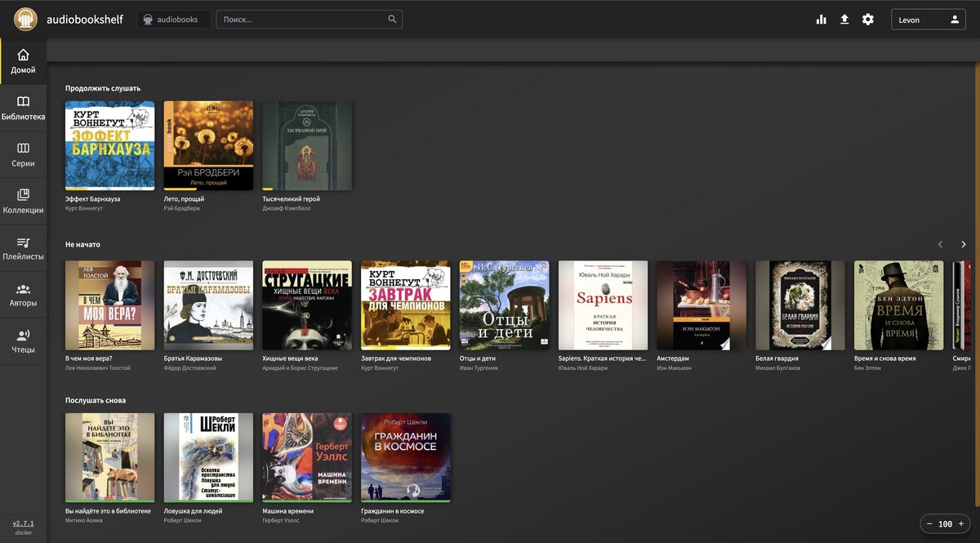Open Ловушка для людей cover
This screenshot has height=543, width=980.
point(208,457)
